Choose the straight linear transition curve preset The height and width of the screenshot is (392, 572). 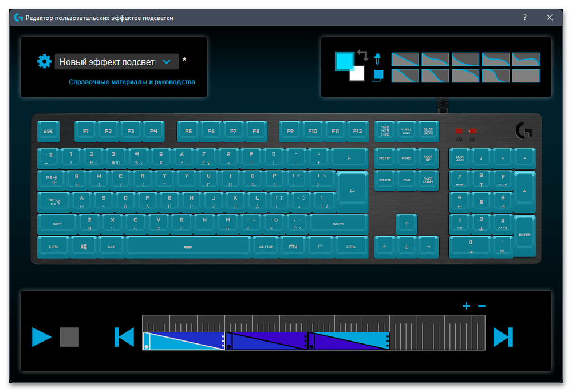[x=405, y=60]
